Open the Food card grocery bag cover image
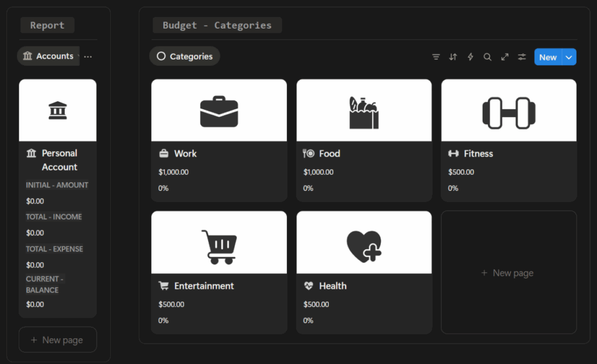The height and width of the screenshot is (364, 597). [364, 110]
